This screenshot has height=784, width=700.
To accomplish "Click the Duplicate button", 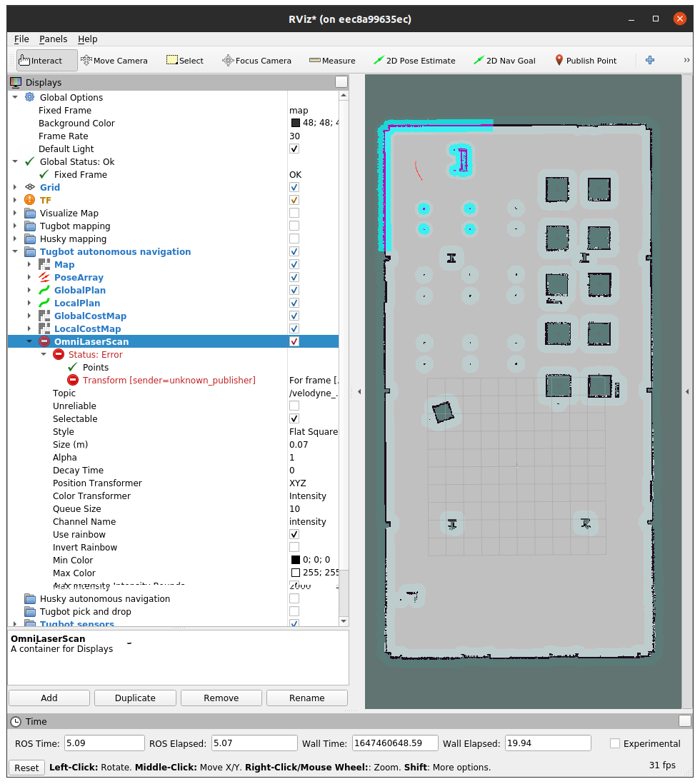I will click(x=135, y=698).
